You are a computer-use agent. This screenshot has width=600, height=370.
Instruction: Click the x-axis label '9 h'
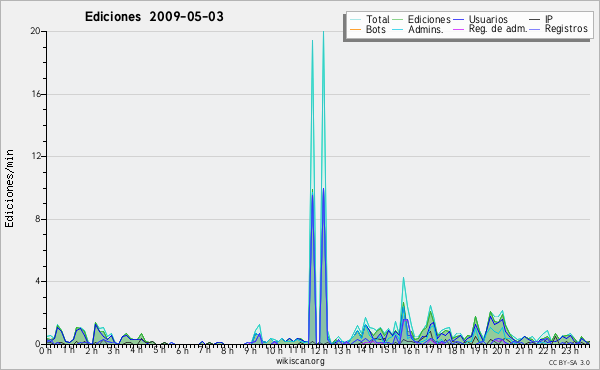251,350
